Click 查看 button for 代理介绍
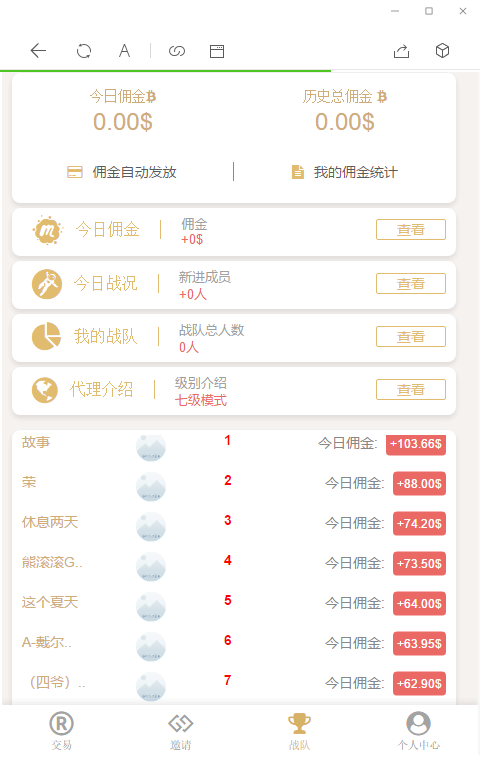The image size is (480, 757). tap(411, 390)
